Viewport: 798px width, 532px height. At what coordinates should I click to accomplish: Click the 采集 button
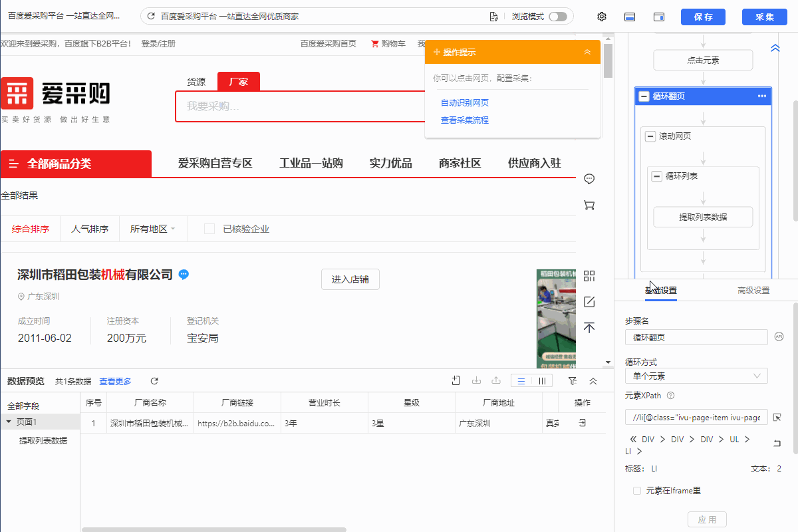(765, 17)
